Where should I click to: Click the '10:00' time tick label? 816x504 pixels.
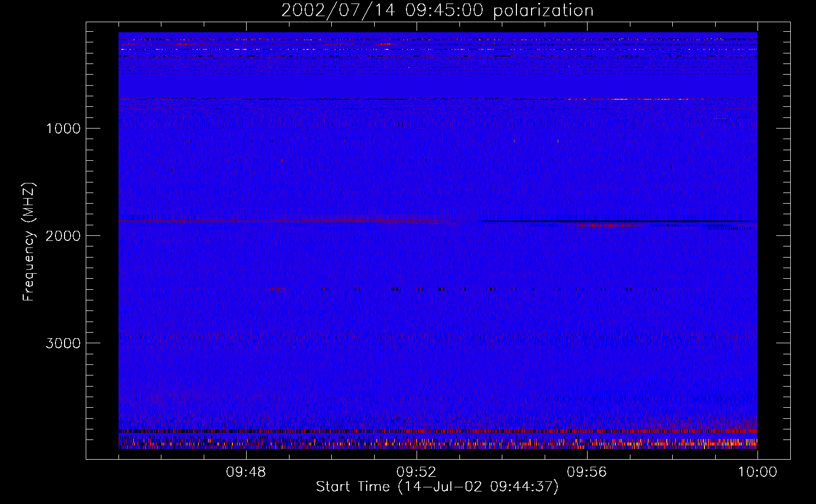pyautogui.click(x=757, y=472)
